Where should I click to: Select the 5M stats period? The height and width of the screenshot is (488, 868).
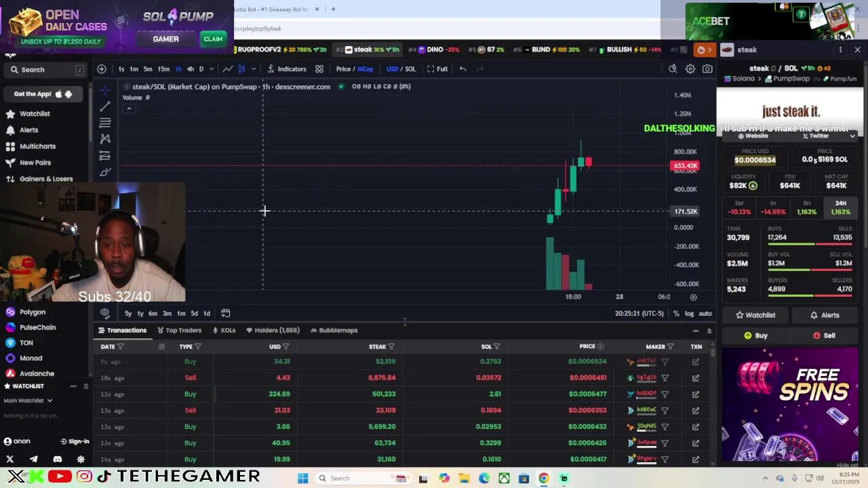[x=739, y=207]
